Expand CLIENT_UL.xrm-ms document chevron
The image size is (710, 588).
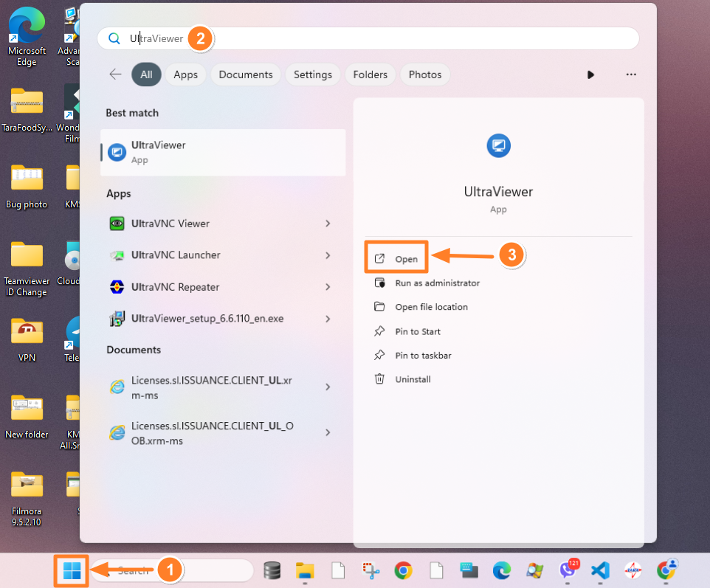tap(328, 387)
